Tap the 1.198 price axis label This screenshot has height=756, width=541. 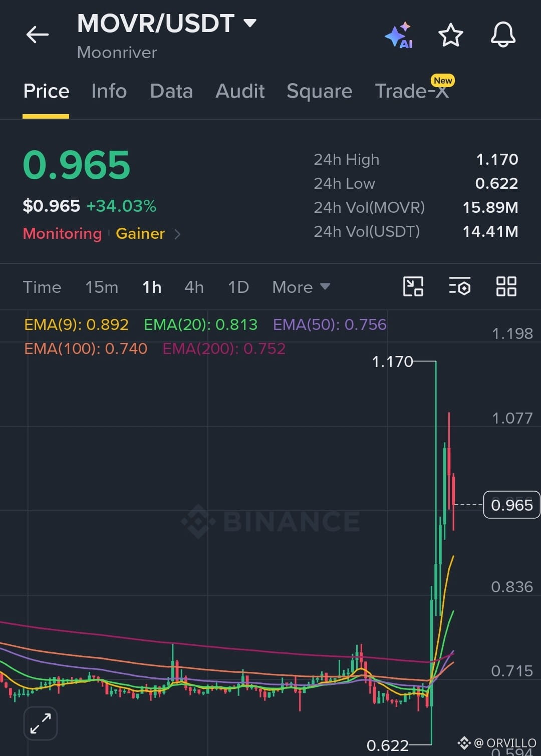[512, 333]
